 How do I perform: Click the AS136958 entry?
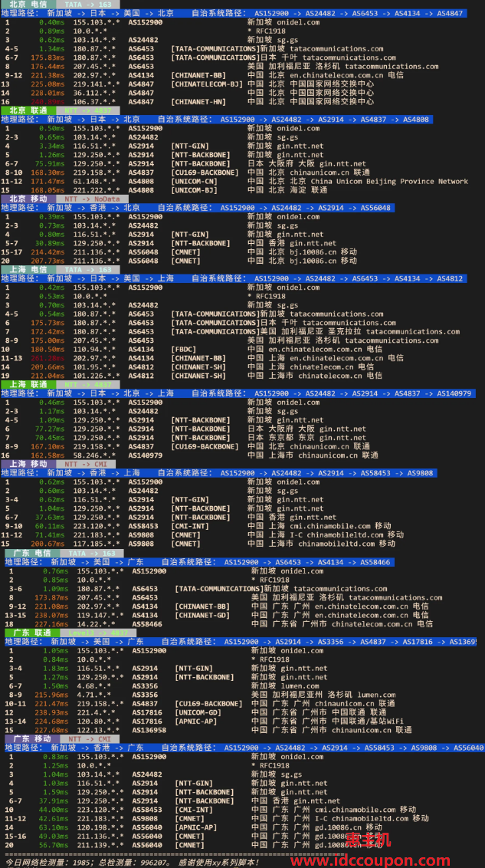pyautogui.click(x=149, y=730)
